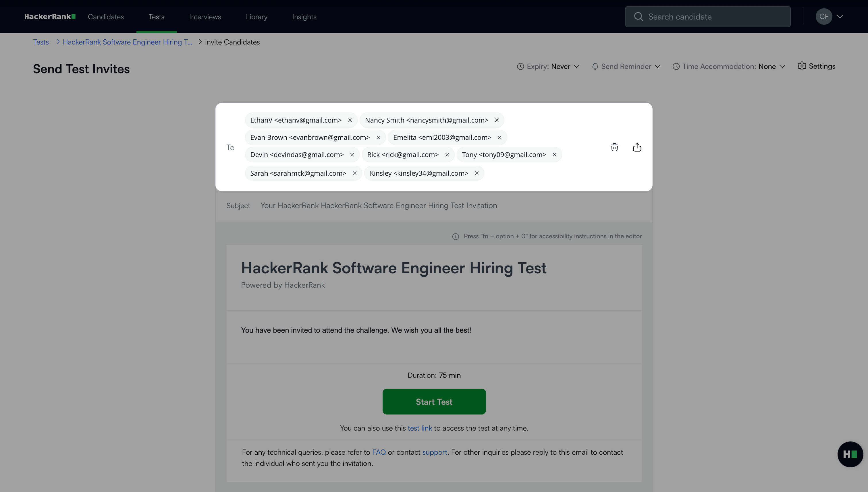868x492 pixels.
Task: Click HackerRank logo in navbar
Action: point(50,17)
